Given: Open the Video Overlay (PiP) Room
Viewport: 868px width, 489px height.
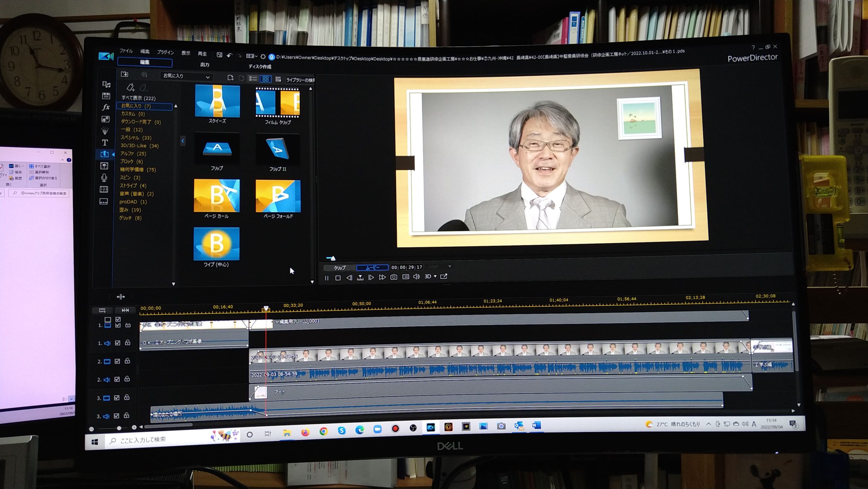Looking at the screenshot, I should [x=105, y=119].
